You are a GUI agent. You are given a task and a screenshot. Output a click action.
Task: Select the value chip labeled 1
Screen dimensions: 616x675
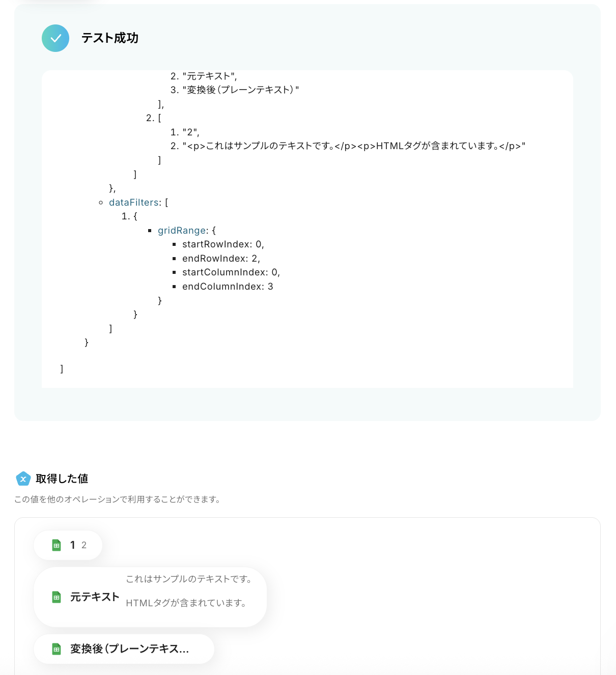(x=68, y=545)
